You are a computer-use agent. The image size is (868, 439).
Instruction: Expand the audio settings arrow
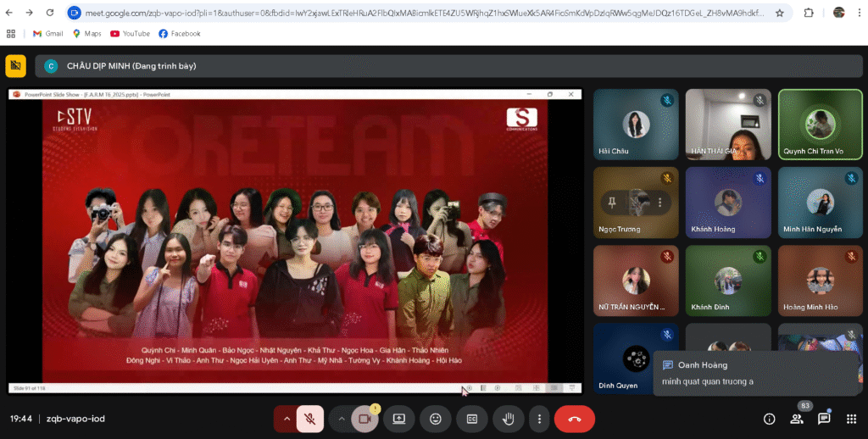pos(287,419)
